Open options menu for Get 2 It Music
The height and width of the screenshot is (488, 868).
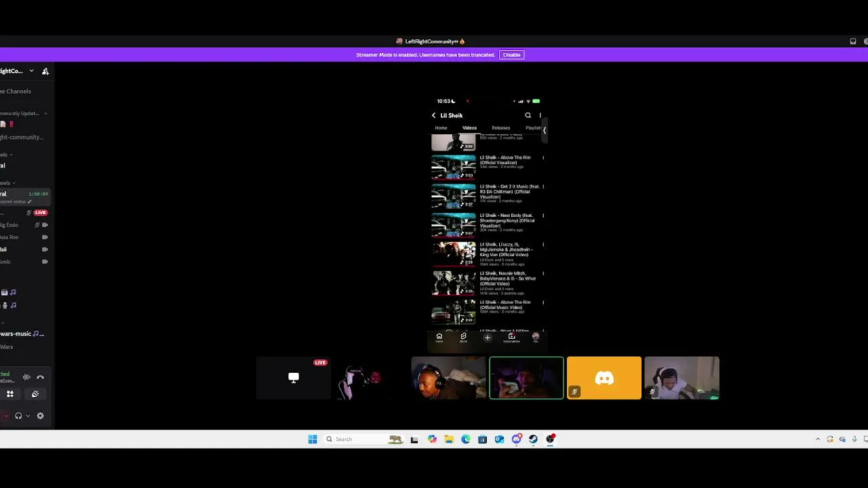coord(543,187)
